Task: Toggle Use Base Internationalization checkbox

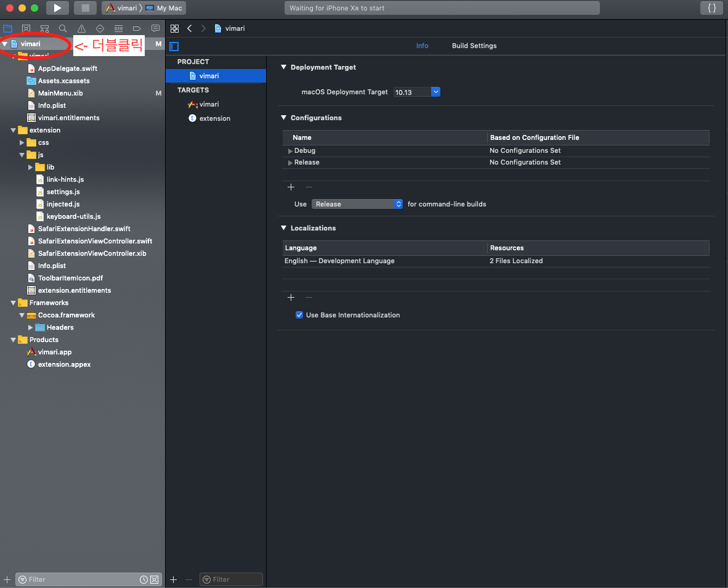Action: tap(299, 315)
